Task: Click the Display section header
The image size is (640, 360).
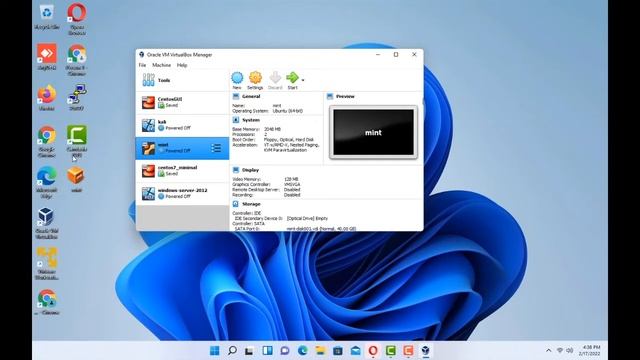Action: [x=250, y=170]
